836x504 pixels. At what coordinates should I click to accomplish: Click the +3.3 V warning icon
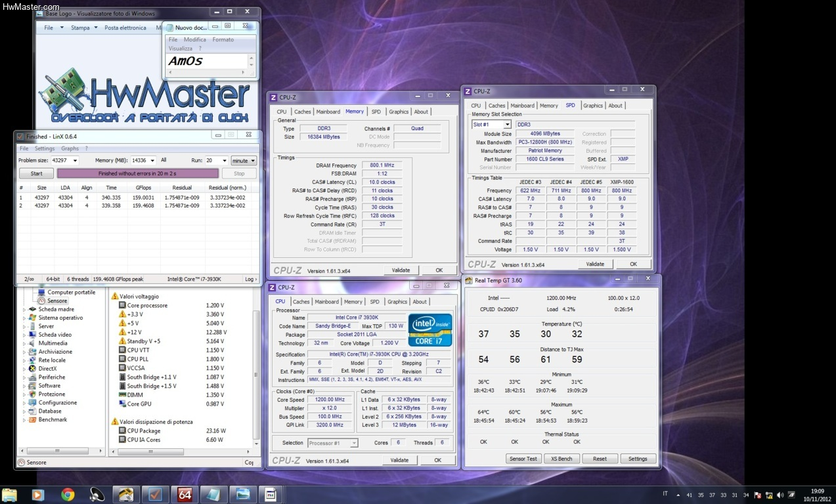pyautogui.click(x=121, y=314)
